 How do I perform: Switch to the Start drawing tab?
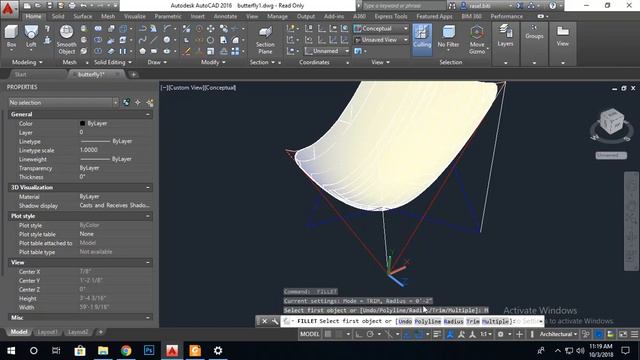click(x=20, y=74)
